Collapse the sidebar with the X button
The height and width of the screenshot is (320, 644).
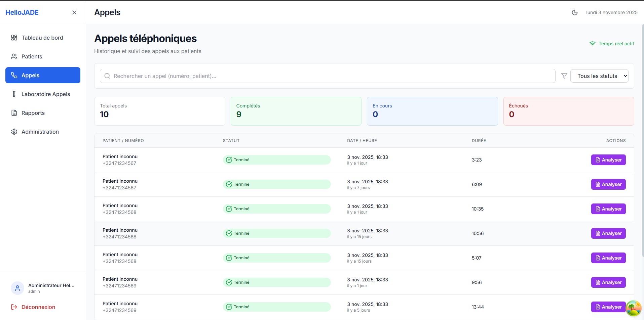(74, 12)
